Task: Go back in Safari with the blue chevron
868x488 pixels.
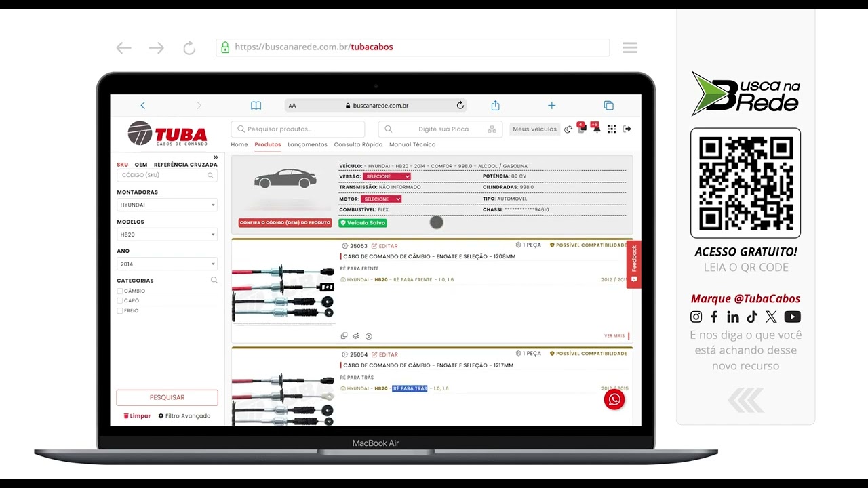Action: [x=142, y=105]
